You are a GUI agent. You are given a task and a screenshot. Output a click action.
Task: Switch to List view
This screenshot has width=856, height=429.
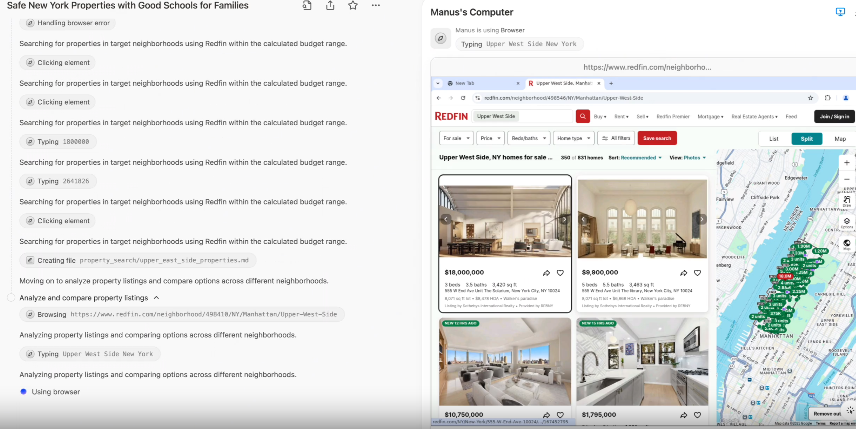click(x=773, y=139)
